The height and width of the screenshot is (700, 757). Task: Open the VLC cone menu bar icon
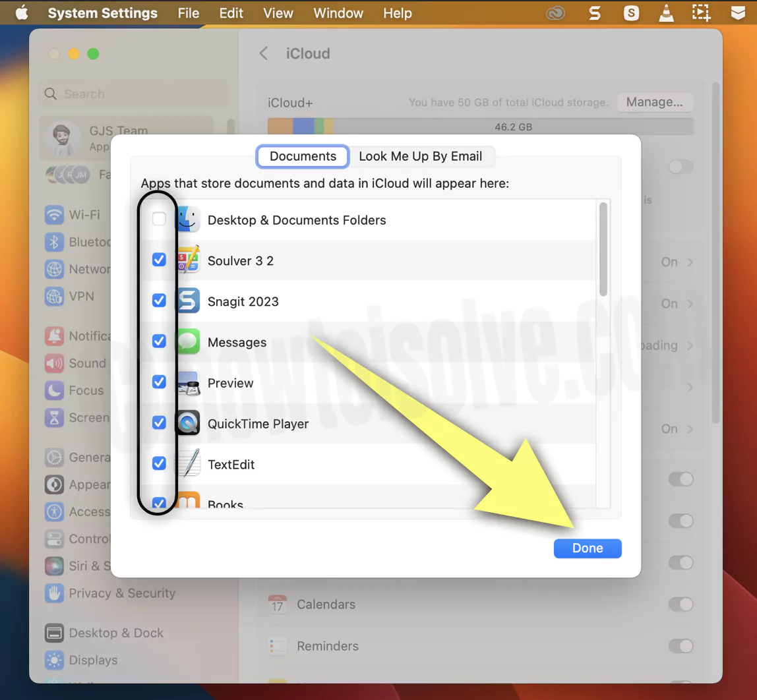coord(666,13)
